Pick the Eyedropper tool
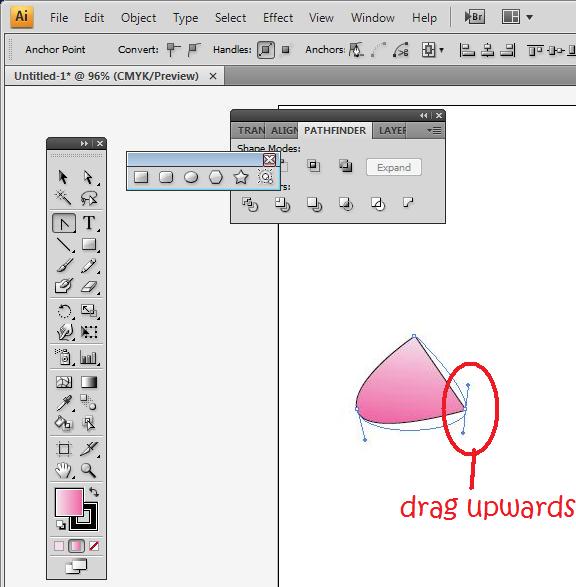Screen dimensions: 576x587 tap(64, 403)
